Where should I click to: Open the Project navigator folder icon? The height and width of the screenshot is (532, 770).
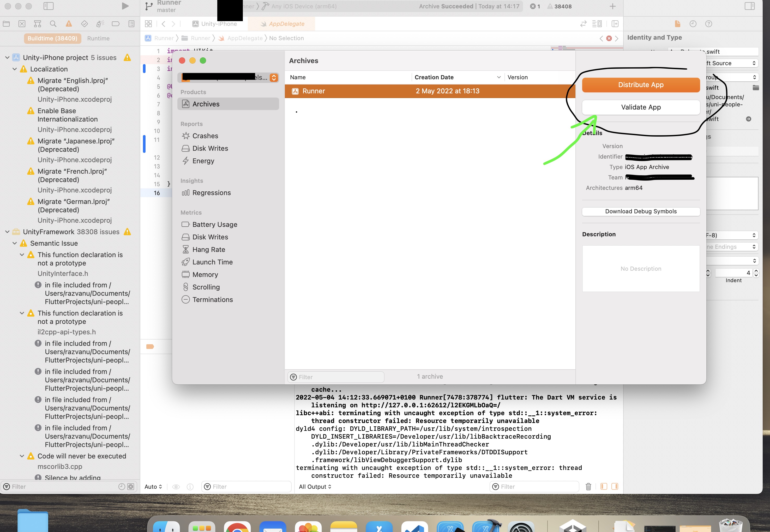click(x=6, y=24)
